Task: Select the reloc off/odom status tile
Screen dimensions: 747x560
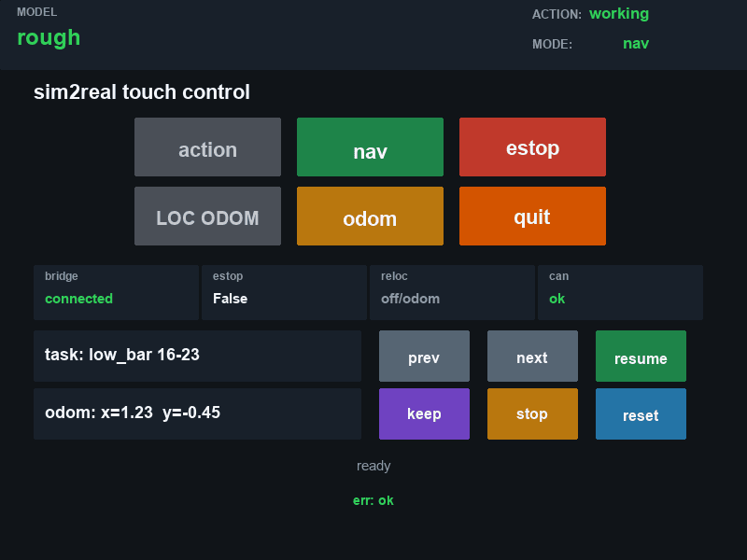Action: point(452,292)
